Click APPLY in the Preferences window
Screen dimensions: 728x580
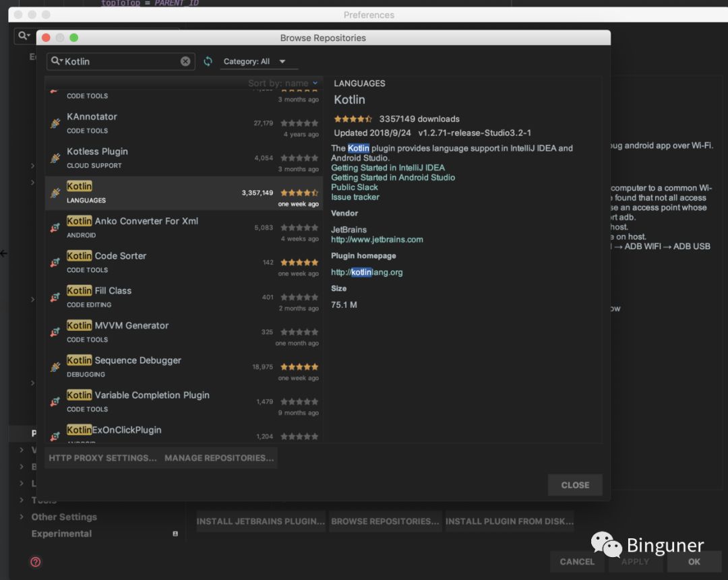point(635,561)
